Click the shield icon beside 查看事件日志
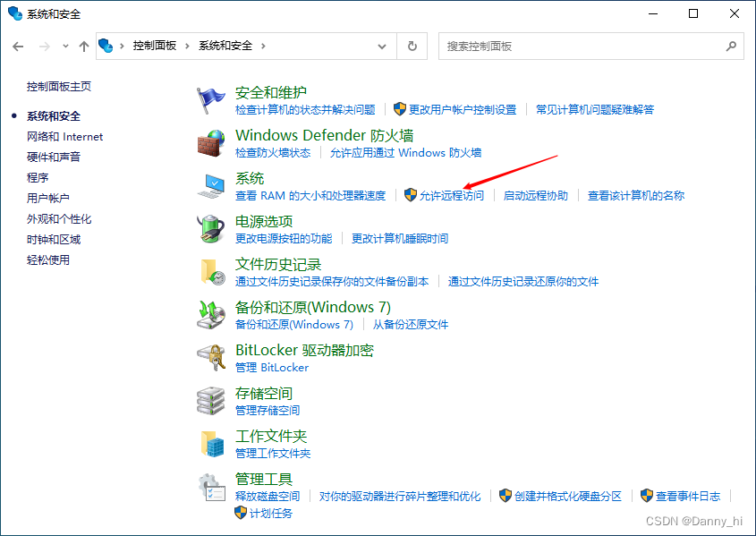This screenshot has height=536, width=756. click(x=647, y=496)
